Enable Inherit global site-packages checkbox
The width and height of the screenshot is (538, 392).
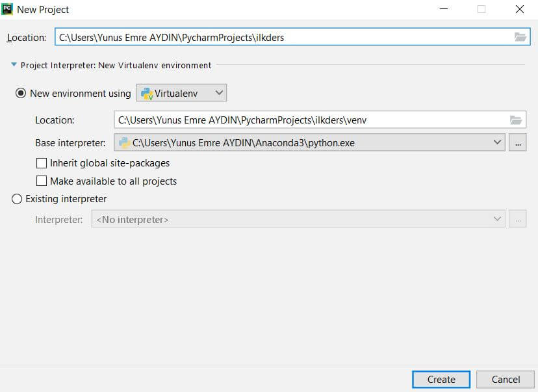pos(42,163)
